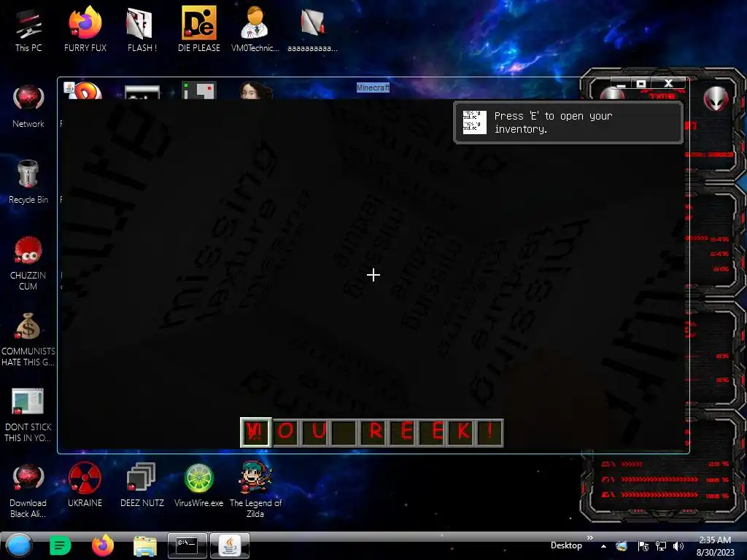Click the Windows Start orb
The width and height of the screenshot is (747, 560).
(x=19, y=545)
